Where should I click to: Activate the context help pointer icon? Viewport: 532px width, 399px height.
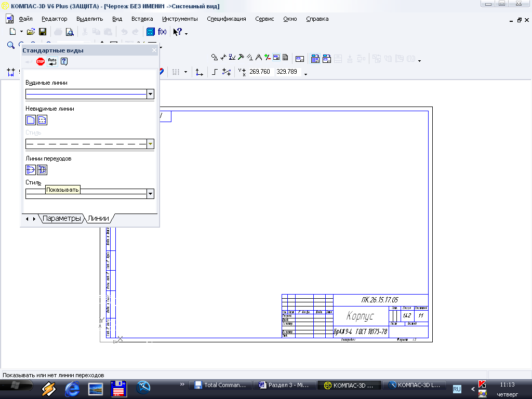click(178, 32)
